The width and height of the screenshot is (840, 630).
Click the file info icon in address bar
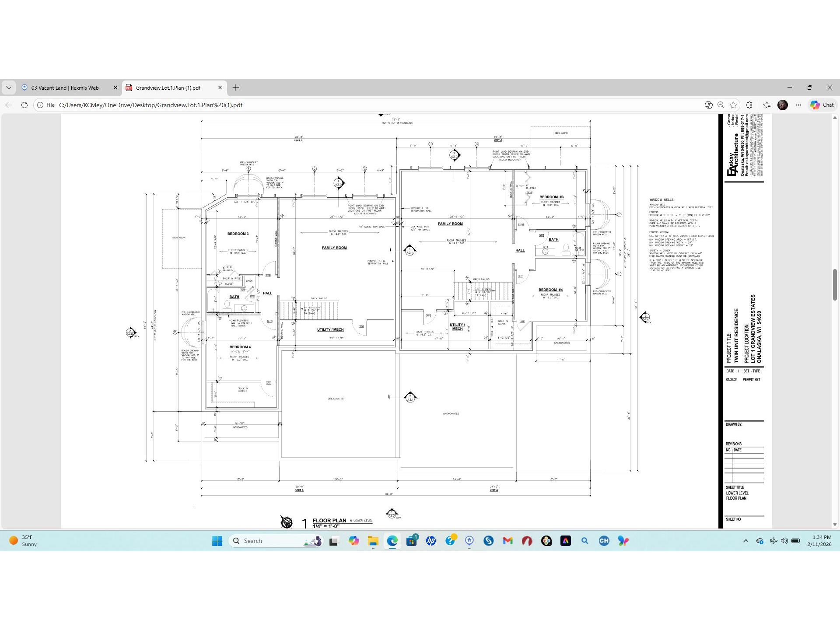click(40, 105)
